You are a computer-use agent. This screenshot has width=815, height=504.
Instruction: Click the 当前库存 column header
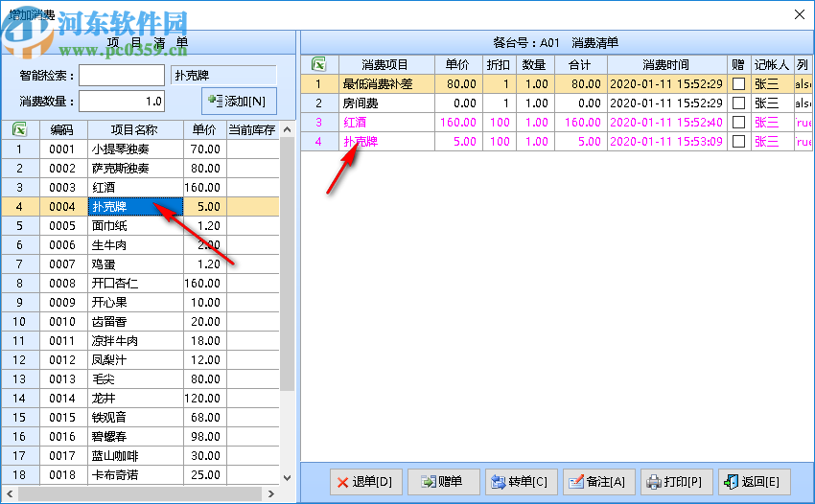[252, 129]
